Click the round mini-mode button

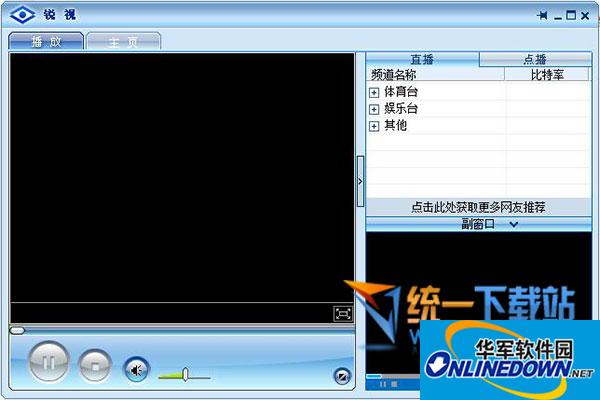342,376
